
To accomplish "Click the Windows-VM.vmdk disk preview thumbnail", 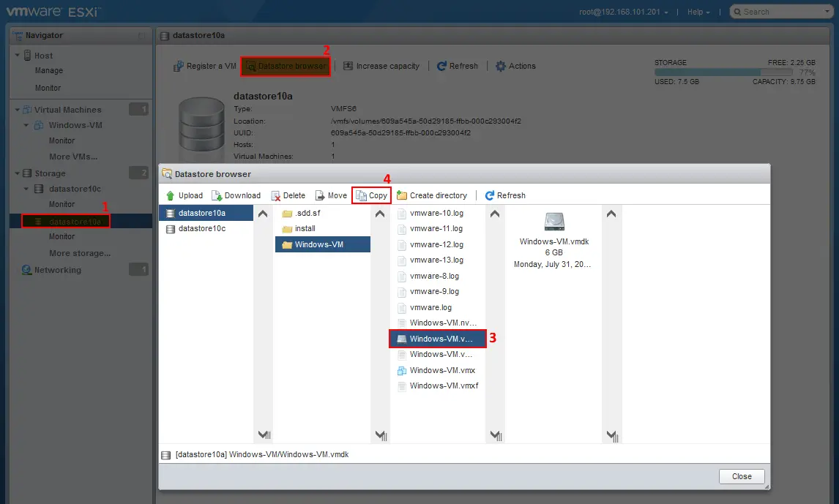I will coord(554,221).
